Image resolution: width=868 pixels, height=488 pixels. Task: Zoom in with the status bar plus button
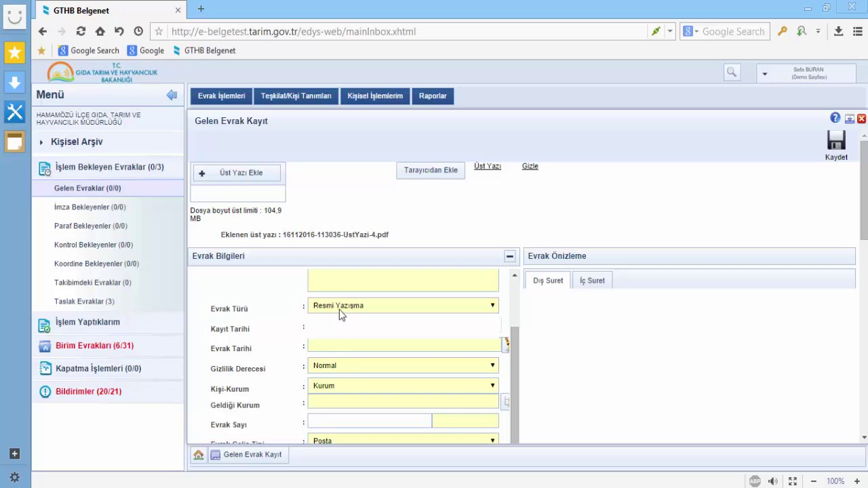point(856,481)
